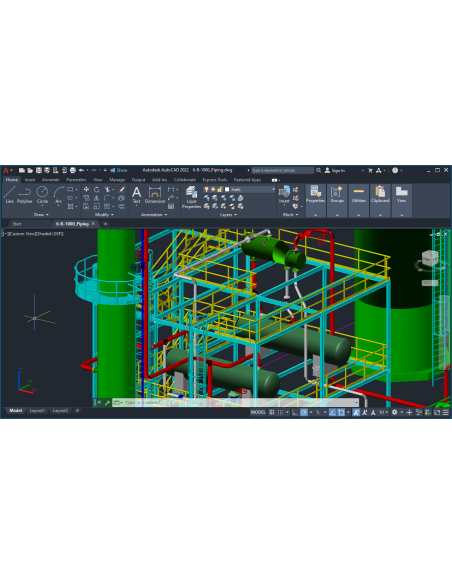Open the Groups panel button
452x584 pixels.
coord(337,200)
